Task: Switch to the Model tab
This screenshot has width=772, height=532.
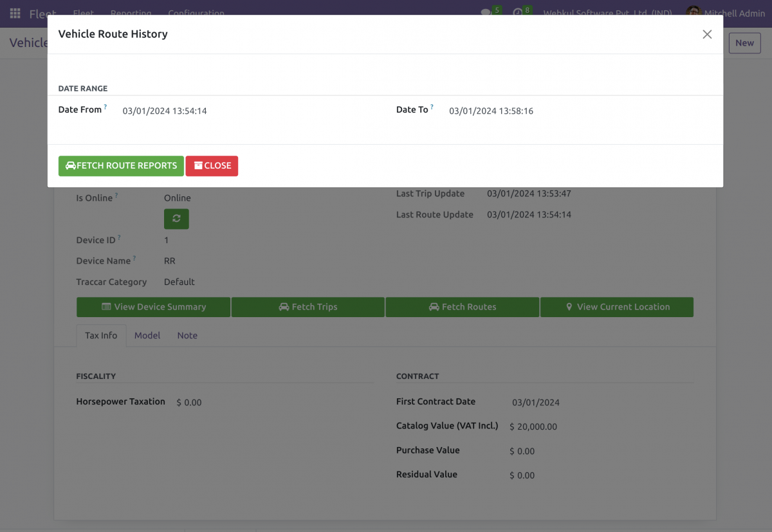Action: tap(147, 335)
